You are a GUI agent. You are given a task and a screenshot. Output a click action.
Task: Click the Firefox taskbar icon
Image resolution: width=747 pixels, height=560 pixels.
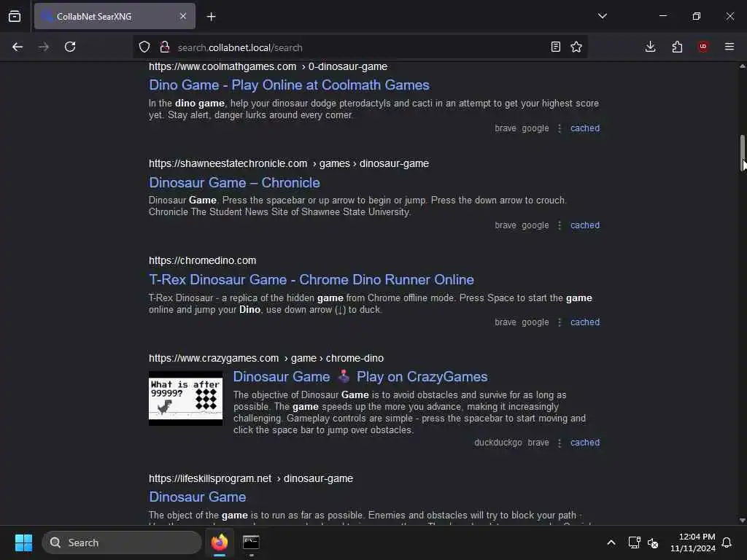pos(220,542)
